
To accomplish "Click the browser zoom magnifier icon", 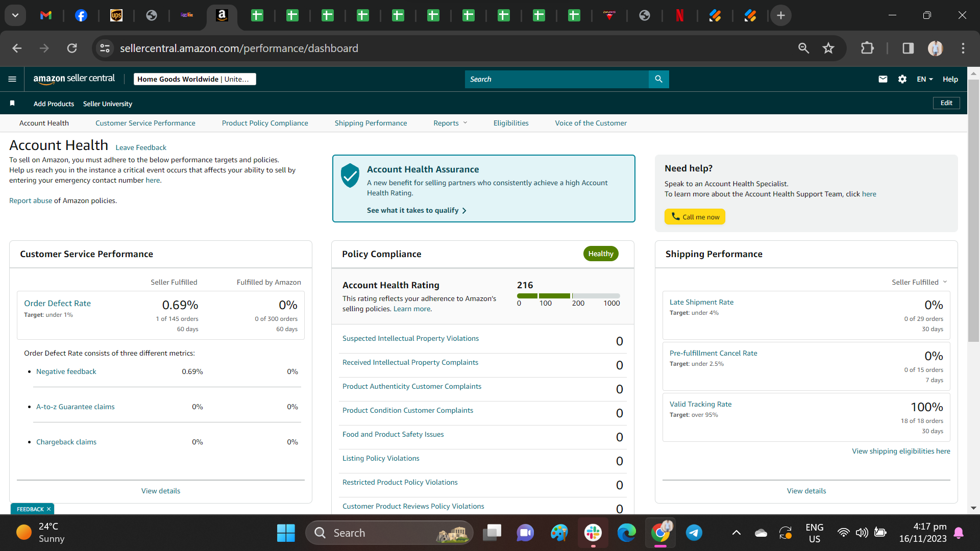I will [803, 48].
